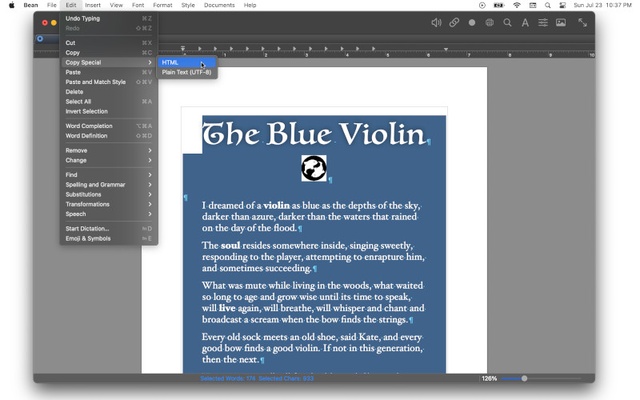The image size is (640, 400).
Task: Click the full screen arrows icon
Action: tap(582, 22)
